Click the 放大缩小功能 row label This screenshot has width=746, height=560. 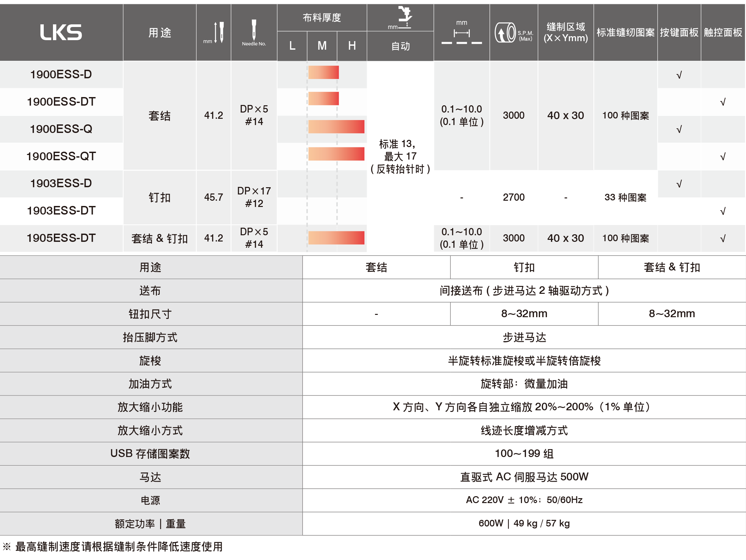pyautogui.click(x=150, y=407)
